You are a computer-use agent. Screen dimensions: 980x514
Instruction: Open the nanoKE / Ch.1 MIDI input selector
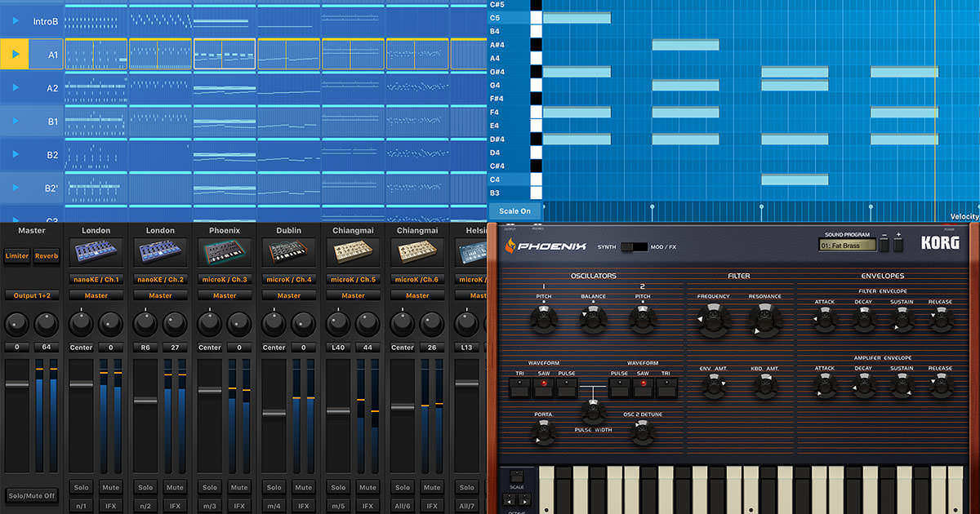coord(96,280)
